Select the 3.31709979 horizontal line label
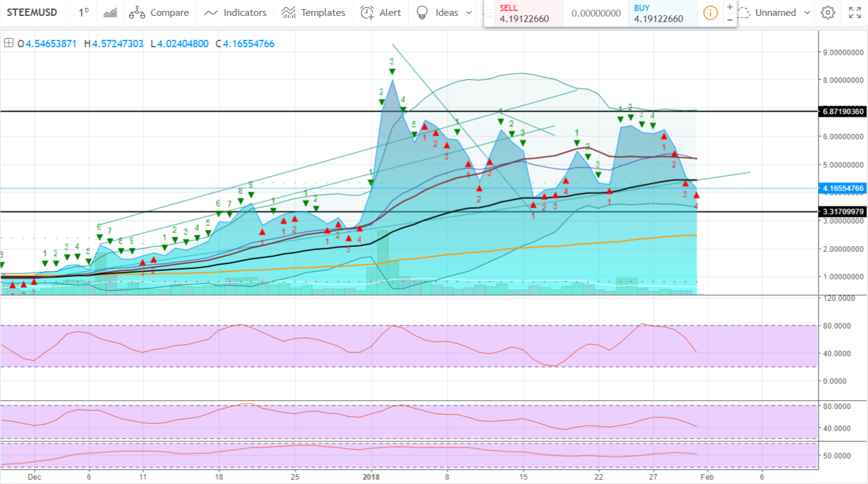 842,211
